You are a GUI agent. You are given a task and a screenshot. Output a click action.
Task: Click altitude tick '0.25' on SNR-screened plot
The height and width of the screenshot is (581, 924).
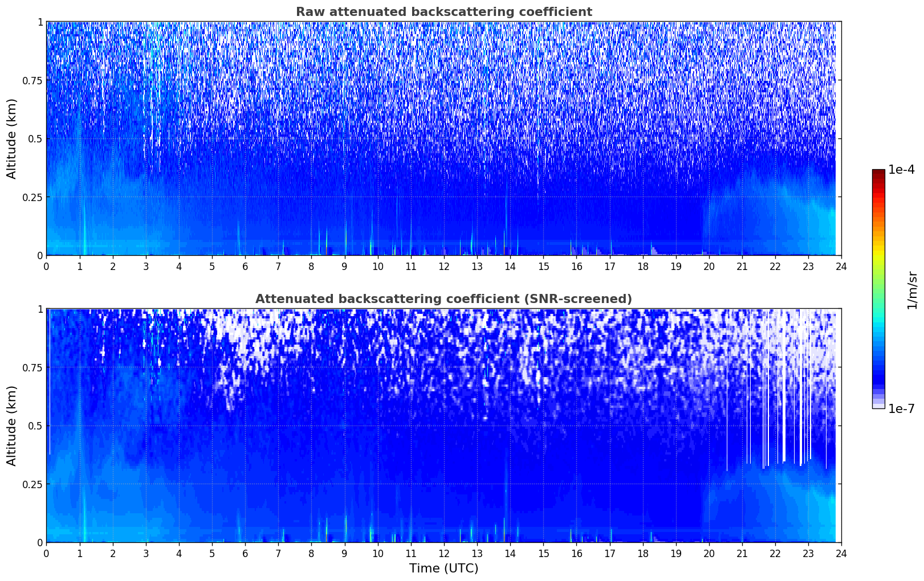click(32, 484)
